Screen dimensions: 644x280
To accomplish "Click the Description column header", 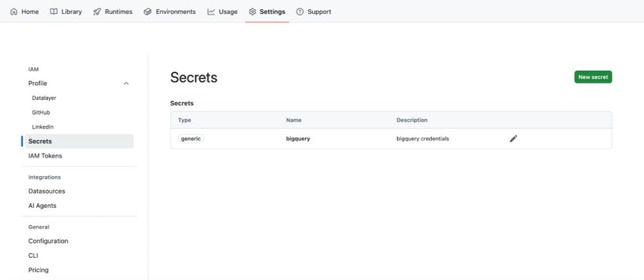I will click(x=412, y=120).
